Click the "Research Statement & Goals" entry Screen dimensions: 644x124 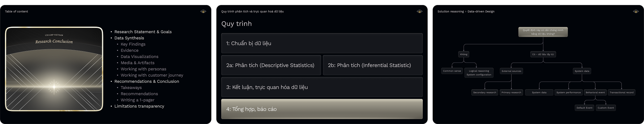pyautogui.click(x=143, y=32)
